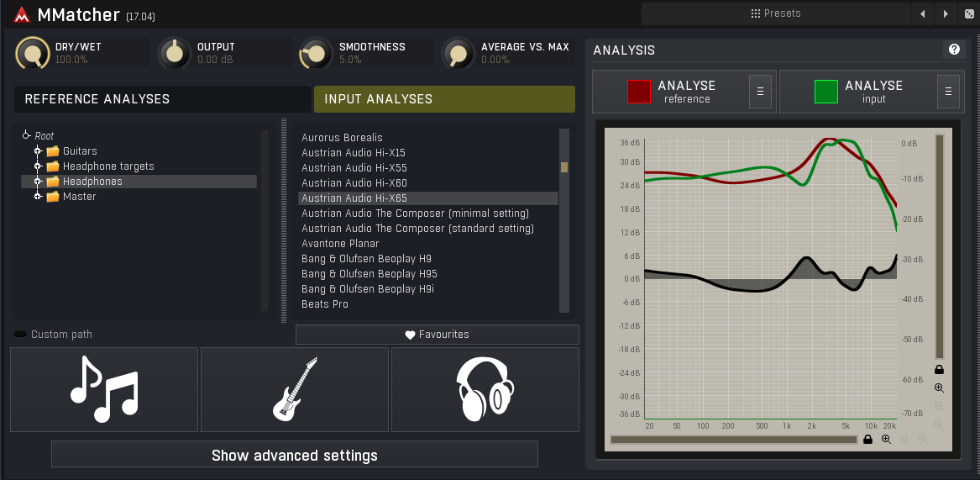Open the Analyse input menu

(x=948, y=92)
